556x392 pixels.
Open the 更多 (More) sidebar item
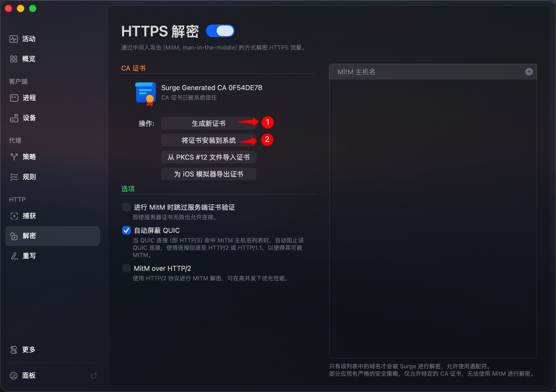[x=28, y=350]
